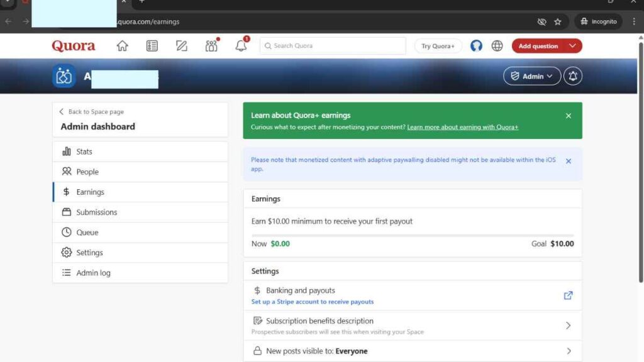
Task: Click the Quora home icon
Action: tap(122, 45)
